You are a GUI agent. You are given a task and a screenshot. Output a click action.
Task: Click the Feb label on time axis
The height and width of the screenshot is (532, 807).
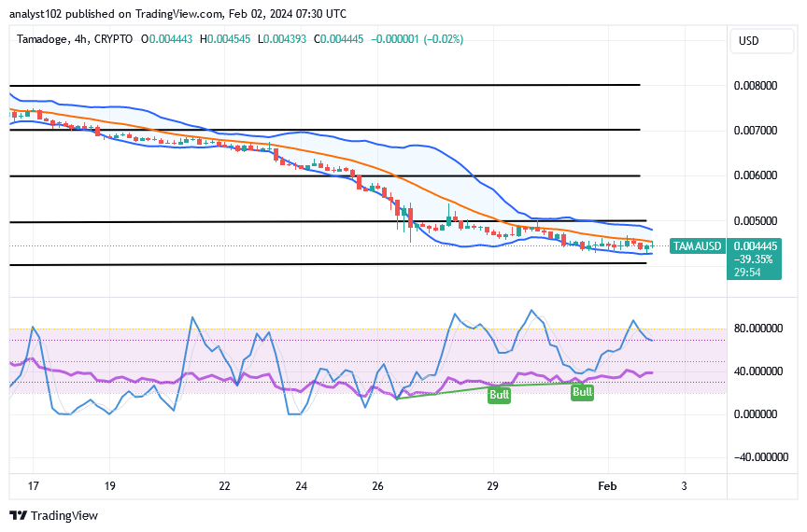pyautogui.click(x=607, y=486)
